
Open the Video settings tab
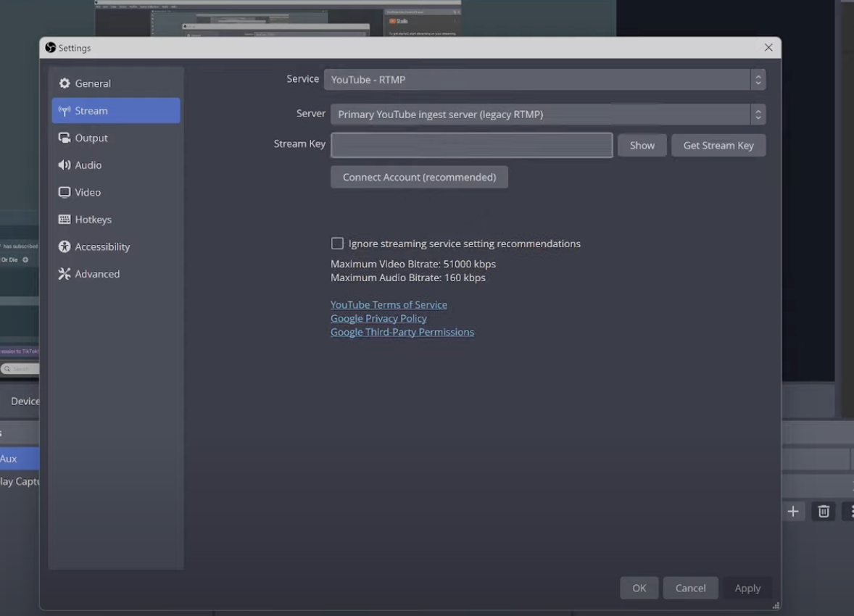coord(88,192)
